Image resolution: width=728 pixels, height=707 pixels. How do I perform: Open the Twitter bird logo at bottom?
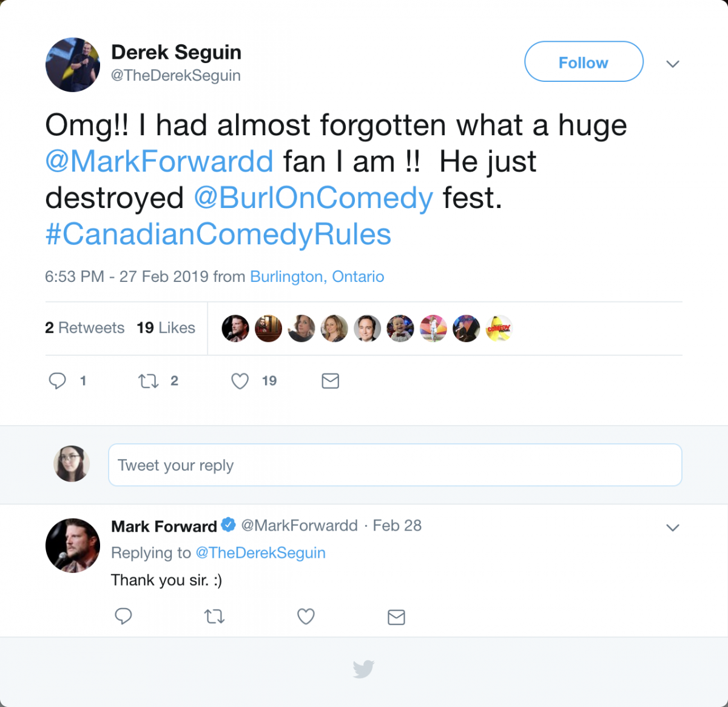coord(363,669)
